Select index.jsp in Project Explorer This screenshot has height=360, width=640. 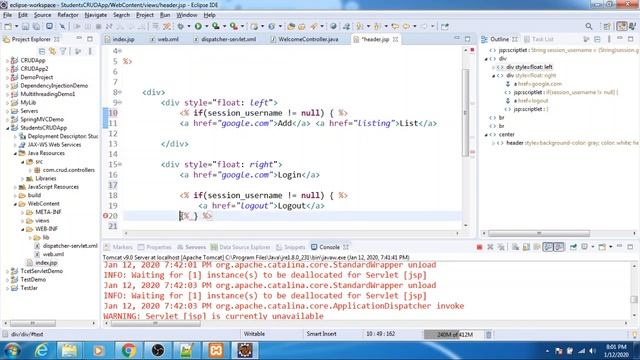tap(46, 263)
